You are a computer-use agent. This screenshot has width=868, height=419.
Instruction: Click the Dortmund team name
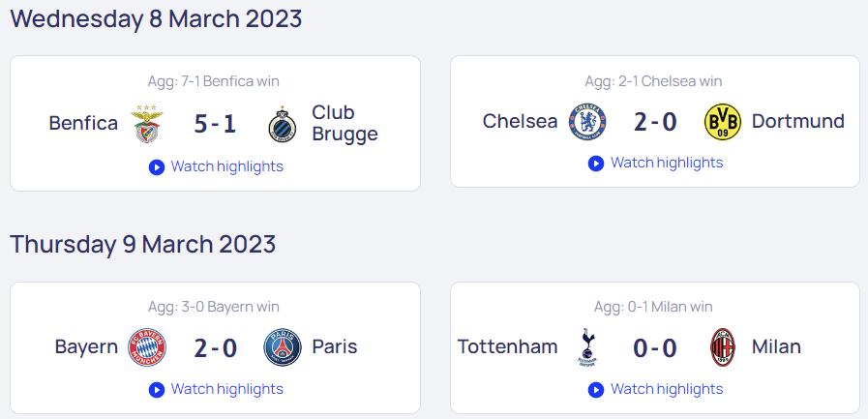click(797, 121)
